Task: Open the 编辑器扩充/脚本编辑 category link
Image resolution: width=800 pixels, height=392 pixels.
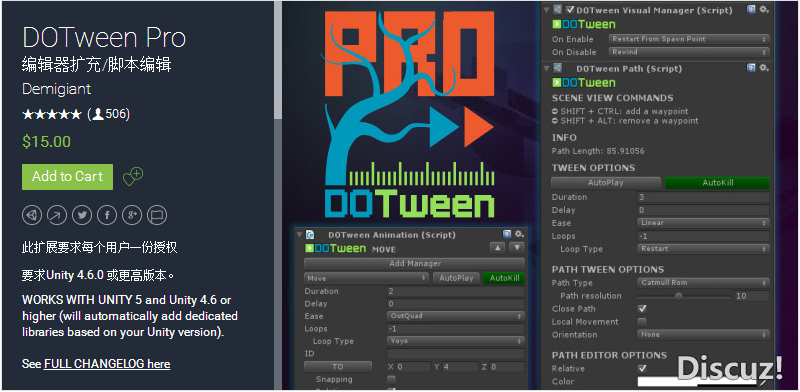Action: point(97,65)
